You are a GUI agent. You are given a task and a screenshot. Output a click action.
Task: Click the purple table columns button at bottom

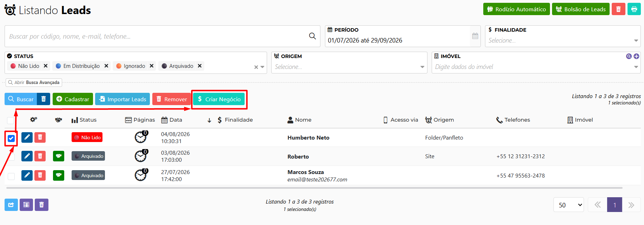26,205
